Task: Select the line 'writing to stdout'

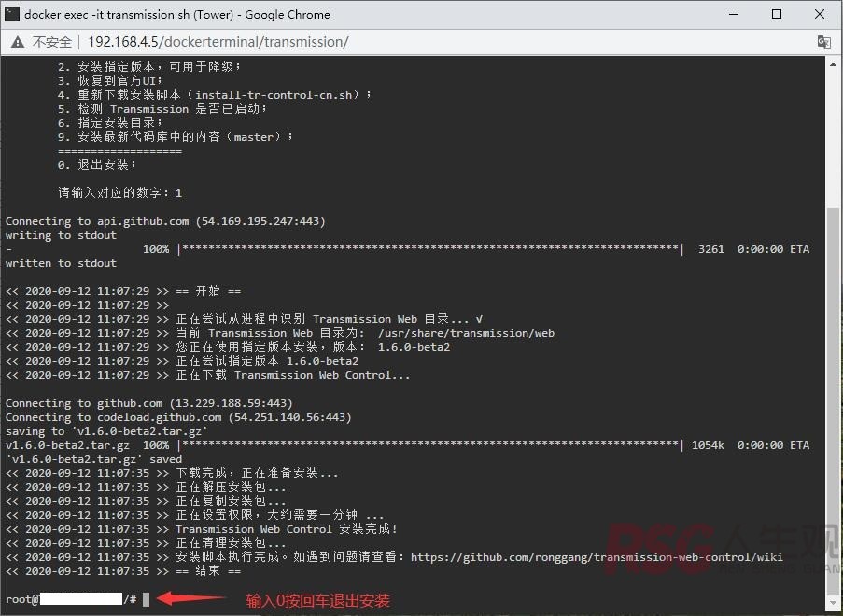Action: point(61,235)
